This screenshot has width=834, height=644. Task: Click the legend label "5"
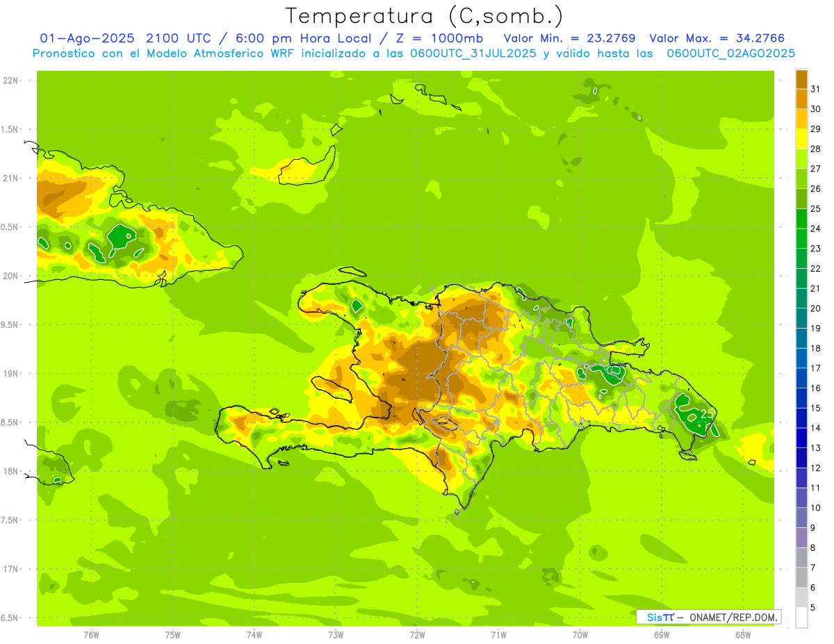tap(813, 608)
